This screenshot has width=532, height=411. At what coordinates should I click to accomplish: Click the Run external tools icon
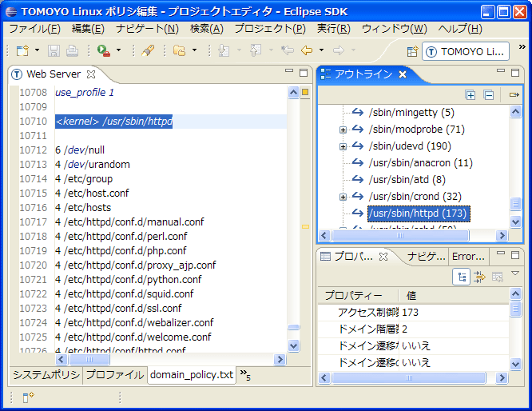tap(104, 50)
